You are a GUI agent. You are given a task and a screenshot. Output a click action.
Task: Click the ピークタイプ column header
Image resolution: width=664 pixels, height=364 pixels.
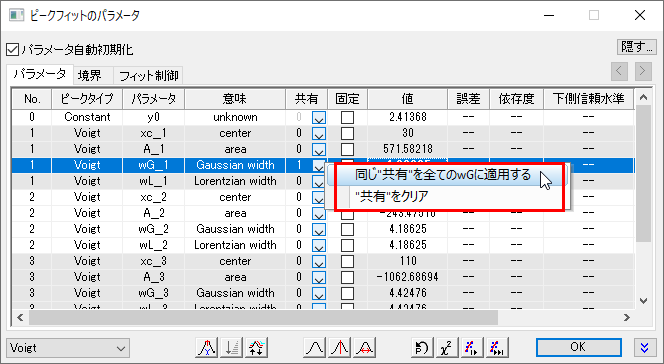(87, 99)
